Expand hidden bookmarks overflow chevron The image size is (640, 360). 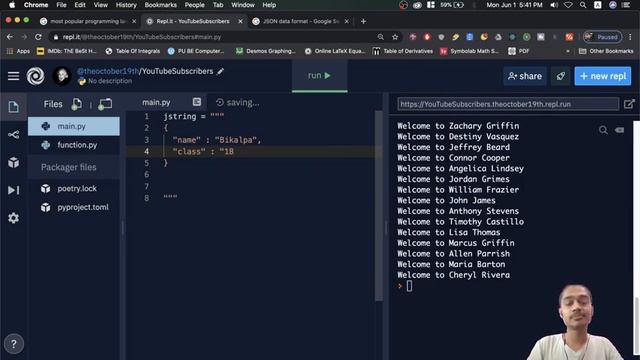(567, 51)
